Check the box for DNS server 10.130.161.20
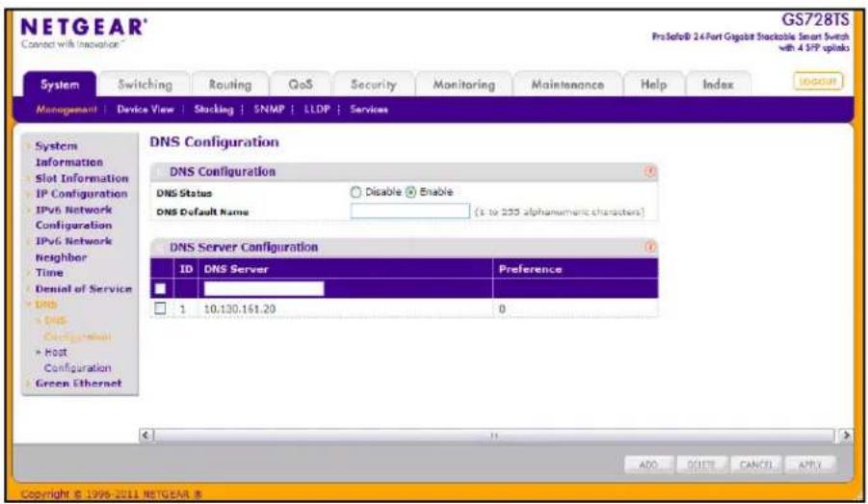The image size is (868, 504). click(160, 308)
